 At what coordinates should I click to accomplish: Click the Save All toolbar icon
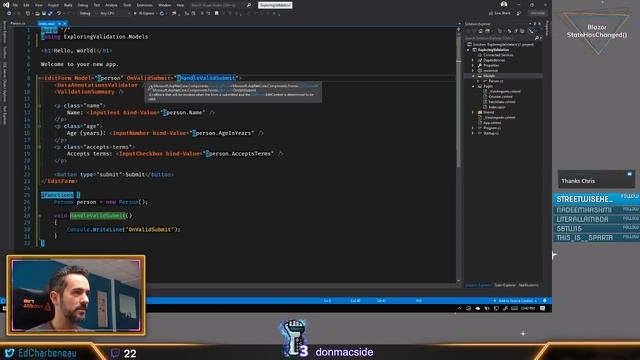[x=50, y=13]
